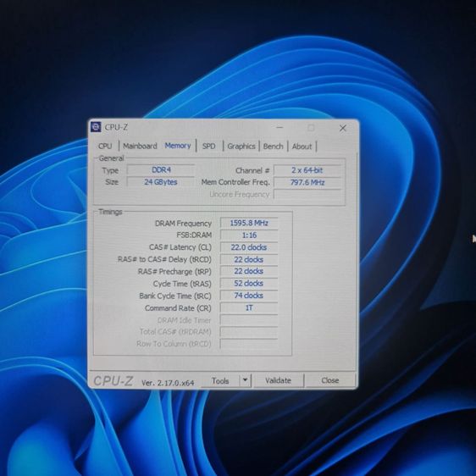Viewport: 476px width, 476px height.
Task: Open the Bench tab
Action: pyautogui.click(x=273, y=147)
